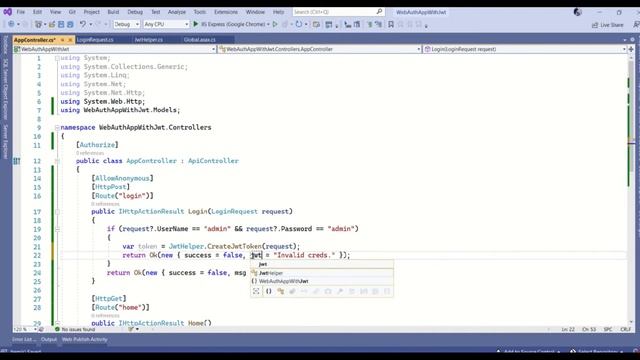This screenshot has height=360, width=640.
Task: Click the browser refresh toolbar icon
Action: coord(299,24)
